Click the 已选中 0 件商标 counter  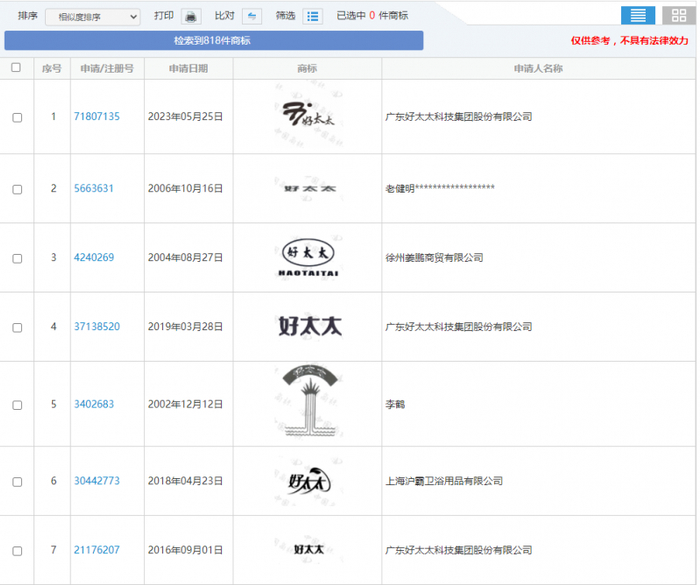[x=372, y=16]
